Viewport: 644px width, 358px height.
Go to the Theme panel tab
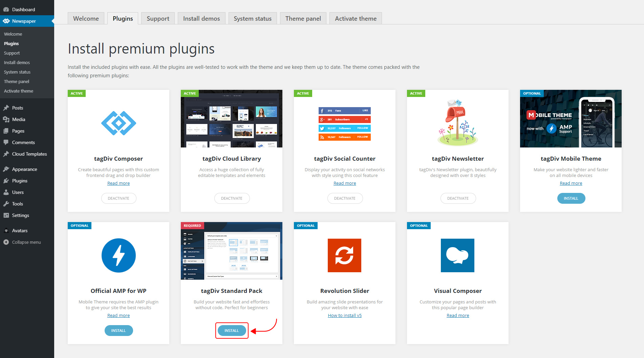[x=303, y=18]
